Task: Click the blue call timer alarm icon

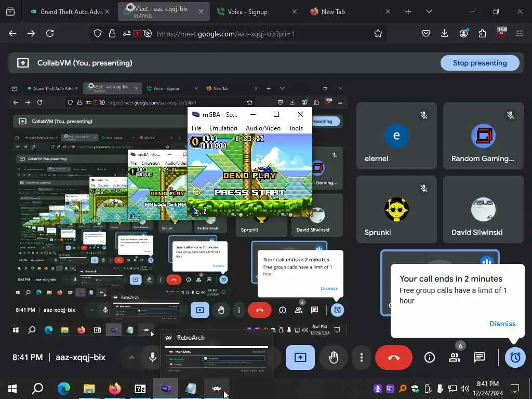Action: 515,357
